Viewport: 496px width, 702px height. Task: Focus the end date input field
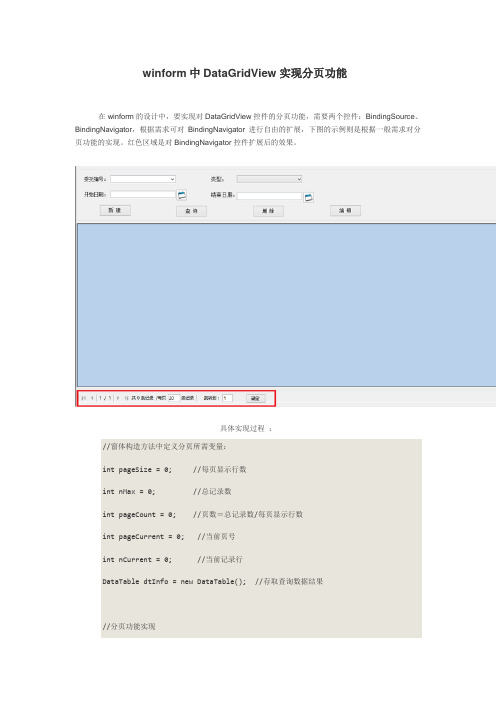coord(269,196)
